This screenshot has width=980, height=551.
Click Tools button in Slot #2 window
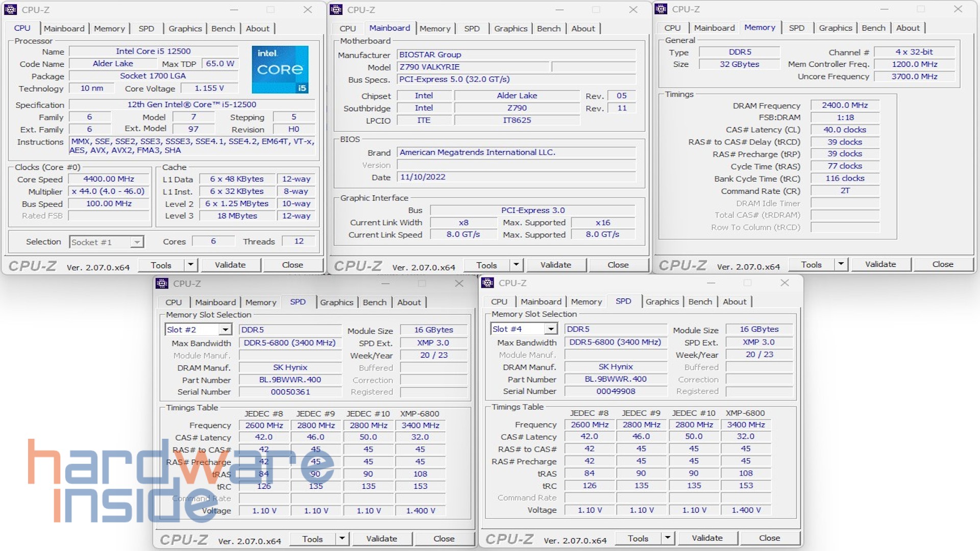coord(312,539)
